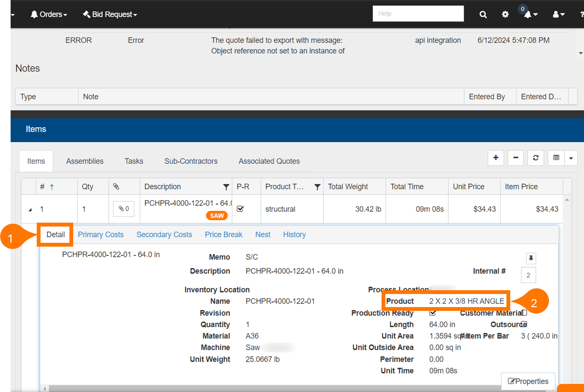Screen dimensions: 584x392
Task: Click the search magnifier icon
Action: 483,14
